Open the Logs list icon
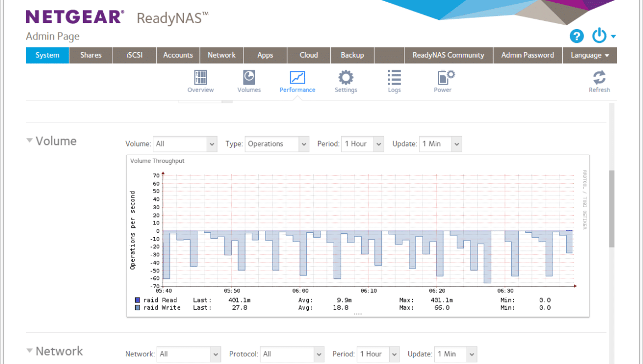The image size is (643, 364). pyautogui.click(x=394, y=81)
